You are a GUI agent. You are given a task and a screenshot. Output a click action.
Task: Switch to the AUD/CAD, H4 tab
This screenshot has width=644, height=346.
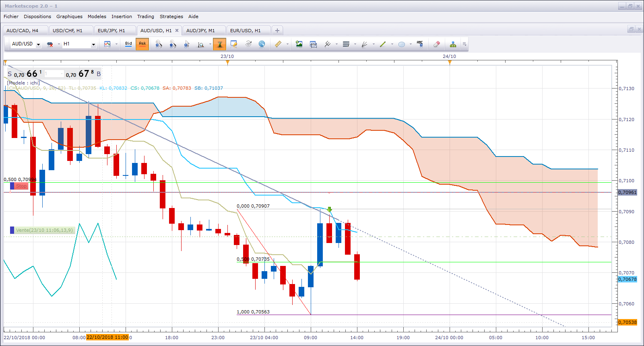point(25,31)
